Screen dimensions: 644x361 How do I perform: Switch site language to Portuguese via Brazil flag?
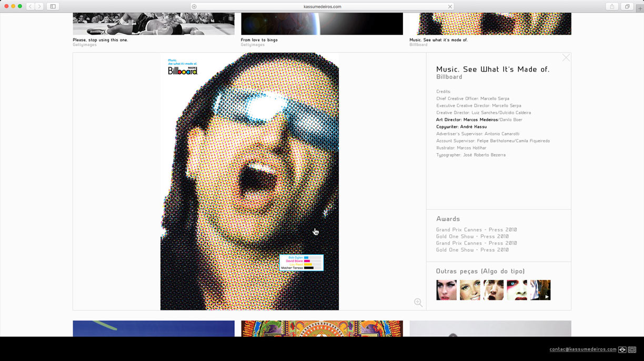coord(622,349)
